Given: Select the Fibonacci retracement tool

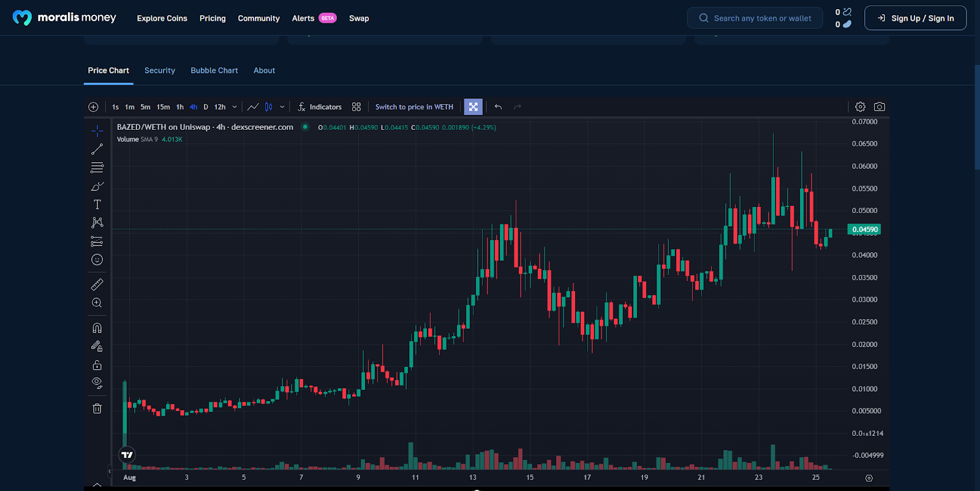Looking at the screenshot, I should tap(97, 168).
